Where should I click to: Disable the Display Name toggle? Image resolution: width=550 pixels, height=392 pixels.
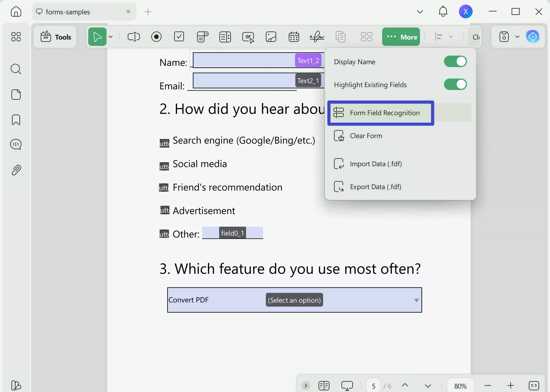pyautogui.click(x=455, y=61)
